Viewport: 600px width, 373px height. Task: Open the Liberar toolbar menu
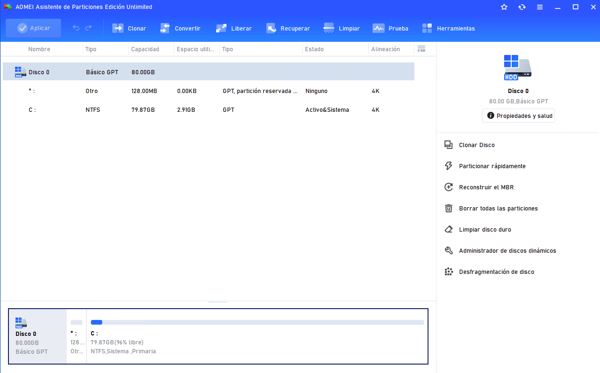click(233, 28)
